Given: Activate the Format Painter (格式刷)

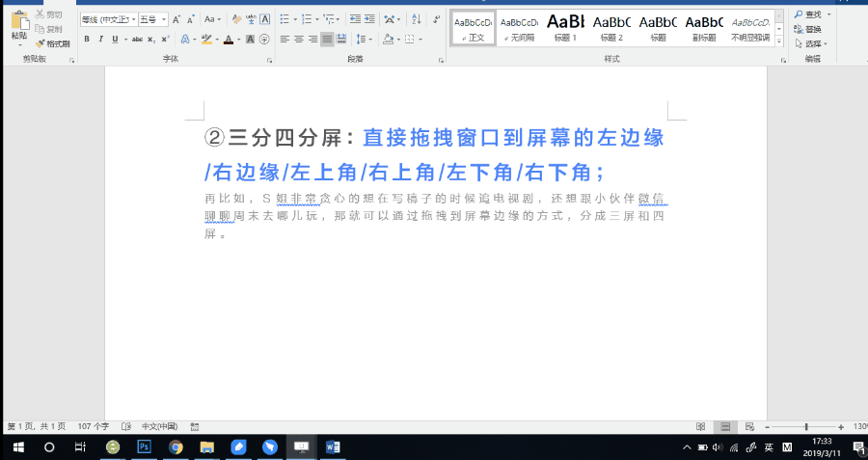Looking at the screenshot, I should tap(53, 43).
